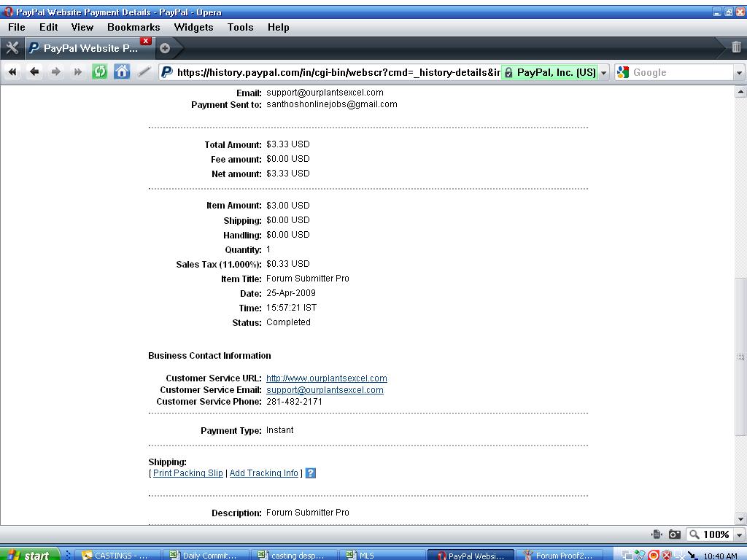Click the Fast Forward navigation button
This screenshot has width=747, height=560.
point(77,72)
